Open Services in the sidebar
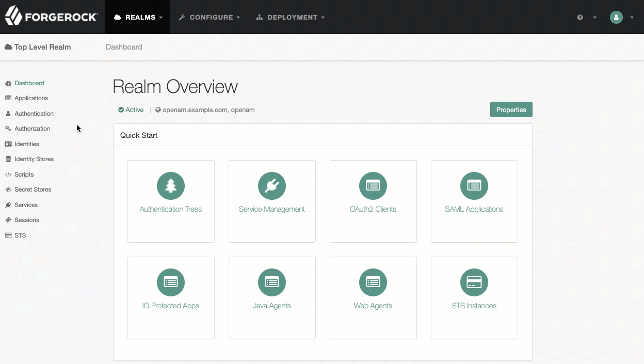The height and width of the screenshot is (364, 644). point(26,205)
